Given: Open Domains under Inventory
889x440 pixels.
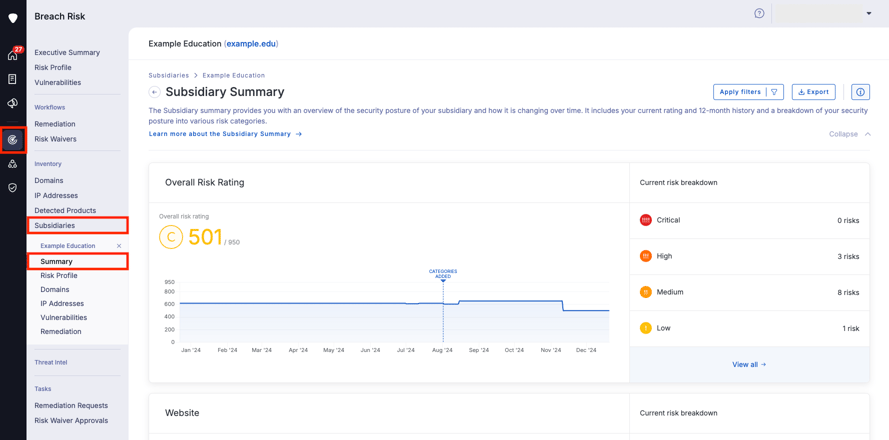Looking at the screenshot, I should tap(49, 180).
